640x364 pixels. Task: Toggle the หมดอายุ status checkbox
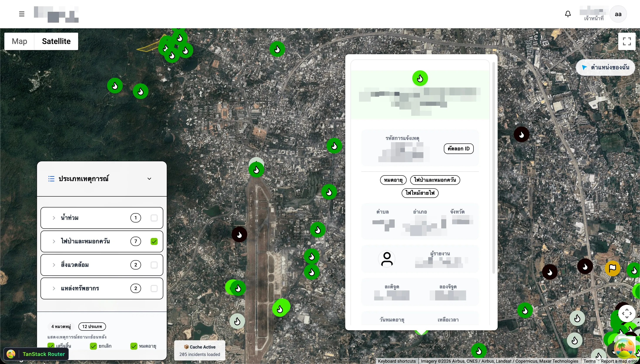click(134, 346)
